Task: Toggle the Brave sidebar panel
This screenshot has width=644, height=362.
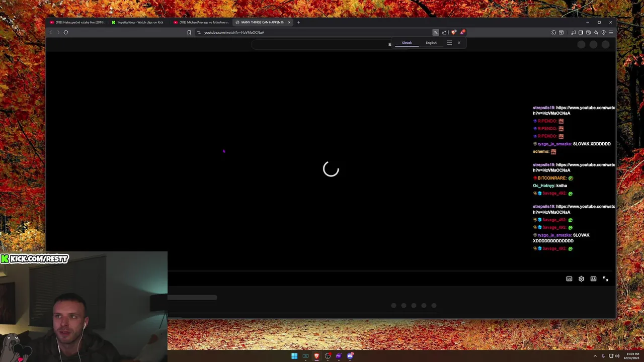Action: 581,32
